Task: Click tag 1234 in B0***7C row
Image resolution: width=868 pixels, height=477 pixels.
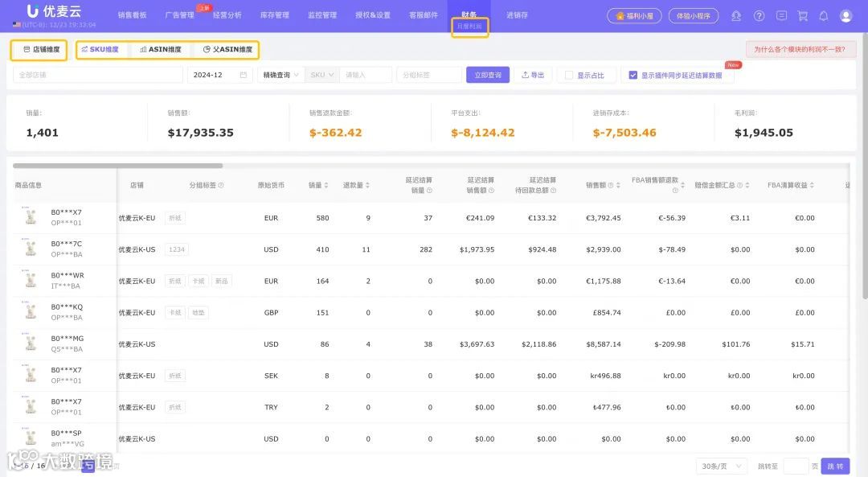Action: tap(177, 249)
